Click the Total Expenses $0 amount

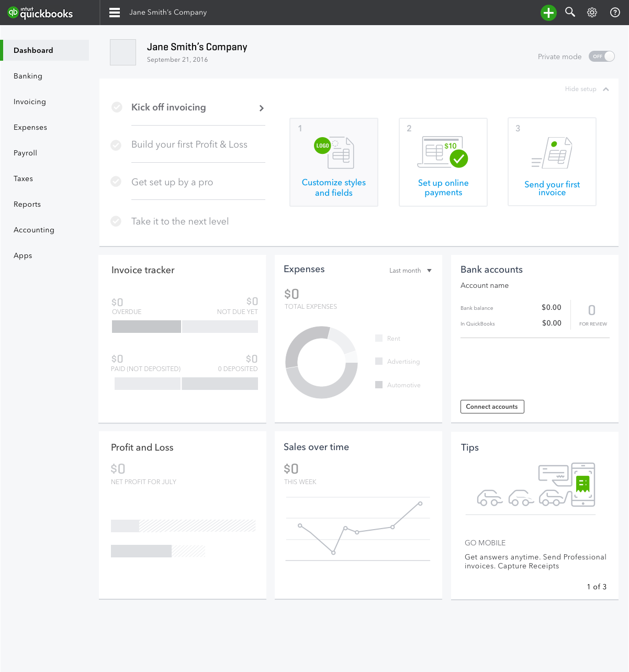291,294
